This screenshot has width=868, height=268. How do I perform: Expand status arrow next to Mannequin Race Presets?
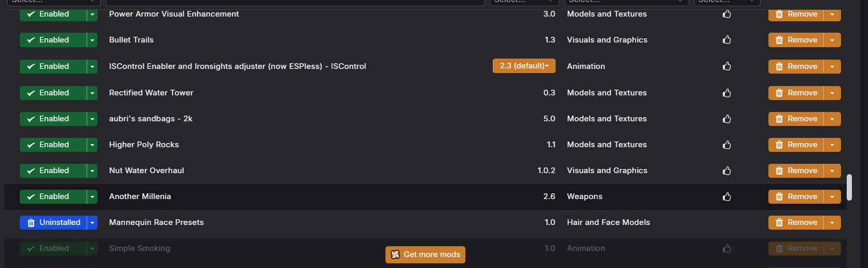pos(92,222)
